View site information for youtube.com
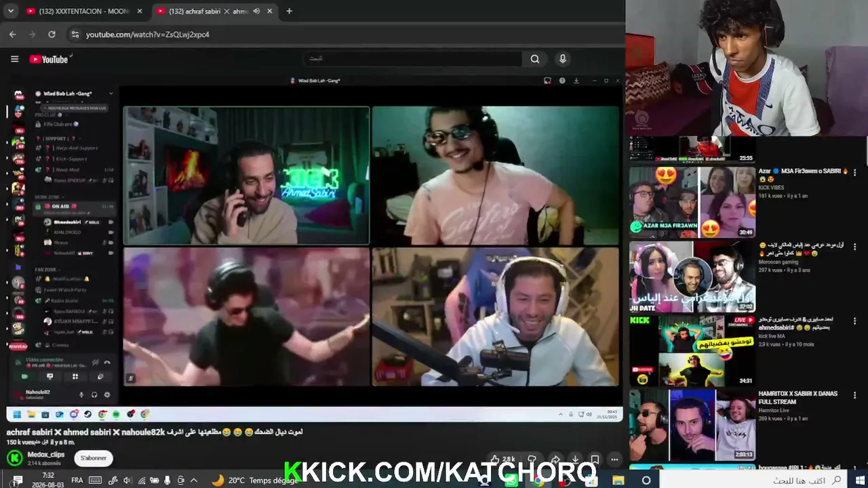The height and width of the screenshot is (488, 868). (75, 34)
